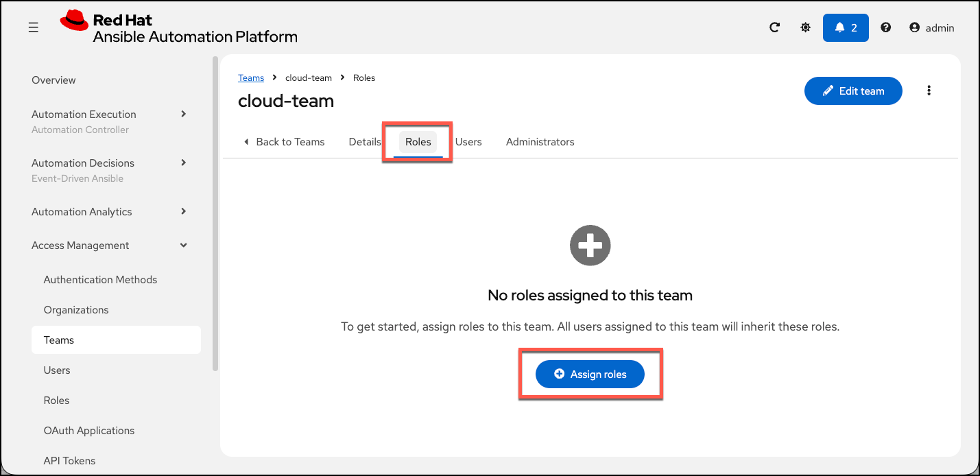The height and width of the screenshot is (476, 980).
Task: Click the Assign roles button
Action: [x=590, y=374]
